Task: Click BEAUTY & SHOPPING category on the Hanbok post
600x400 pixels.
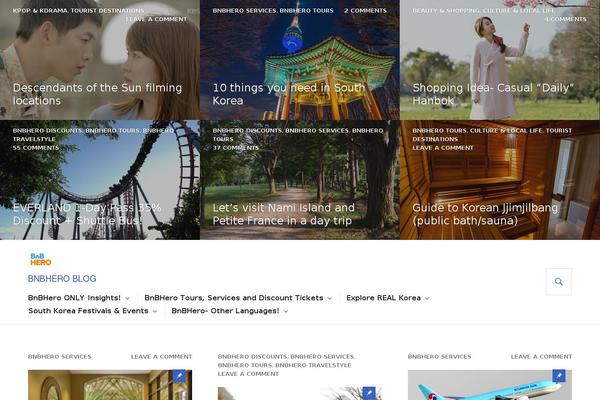Action: coord(446,11)
